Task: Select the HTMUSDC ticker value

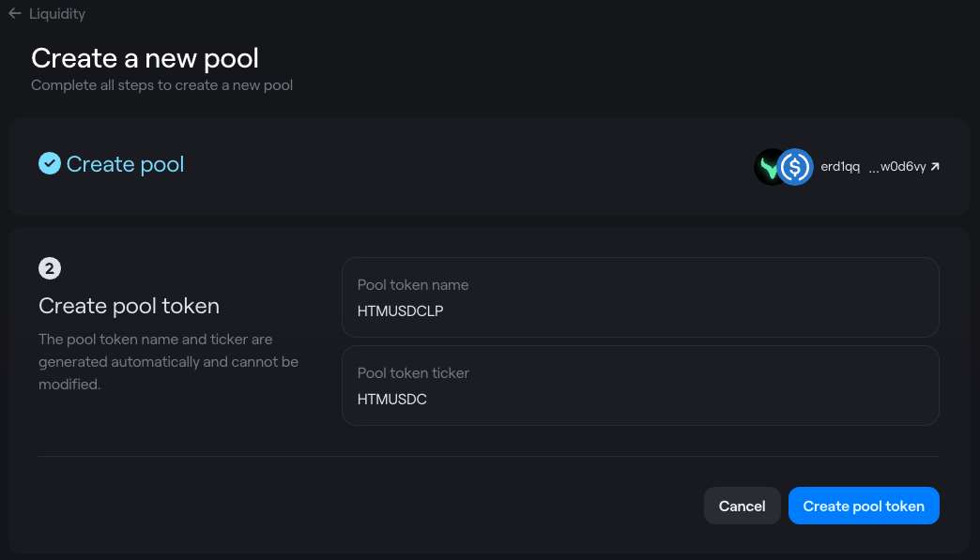Action: [x=391, y=399]
